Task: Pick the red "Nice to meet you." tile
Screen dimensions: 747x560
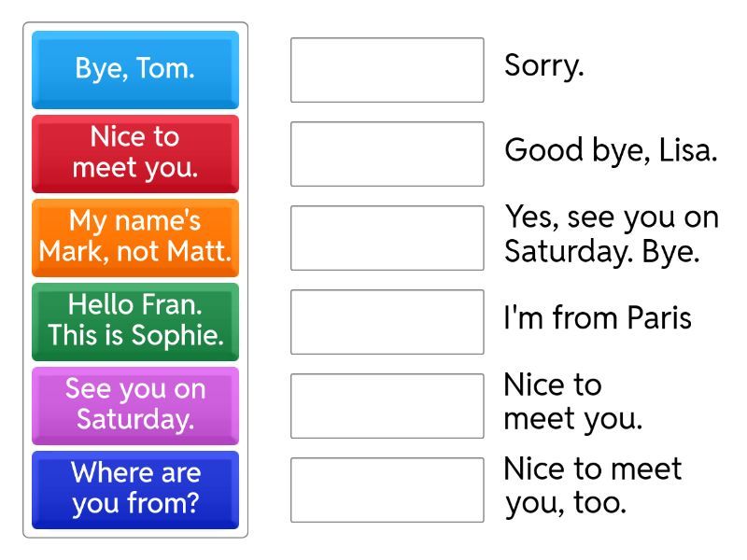Action: click(135, 153)
